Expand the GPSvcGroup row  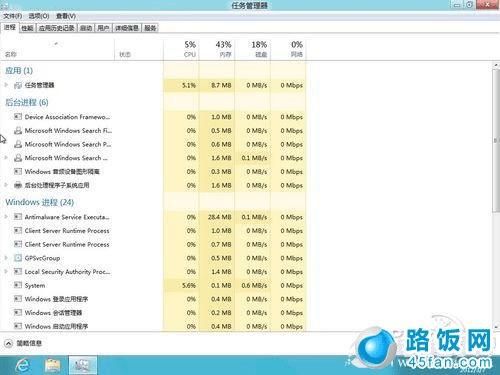pos(6,258)
